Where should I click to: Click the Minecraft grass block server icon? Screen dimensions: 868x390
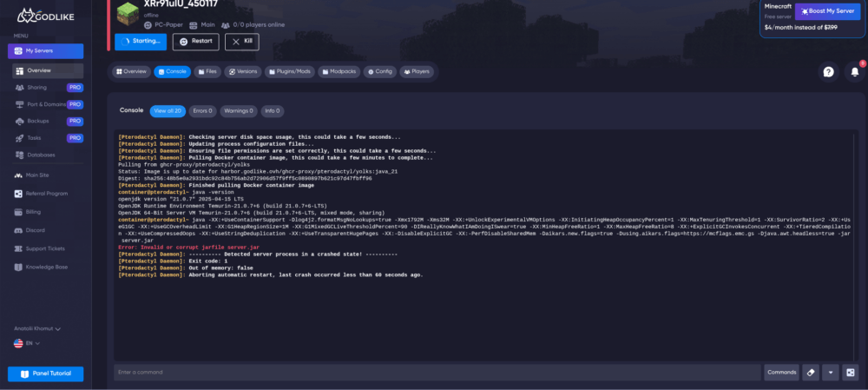coord(128,13)
